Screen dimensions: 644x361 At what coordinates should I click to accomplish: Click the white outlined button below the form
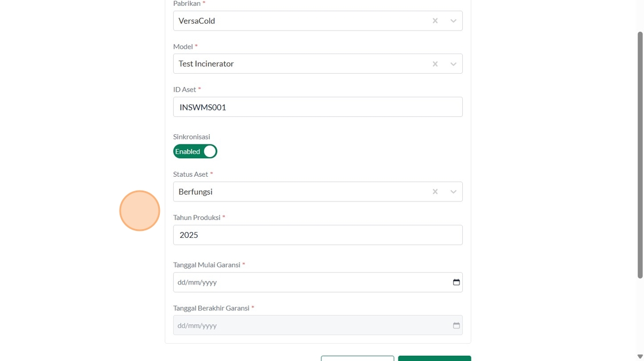(357, 358)
